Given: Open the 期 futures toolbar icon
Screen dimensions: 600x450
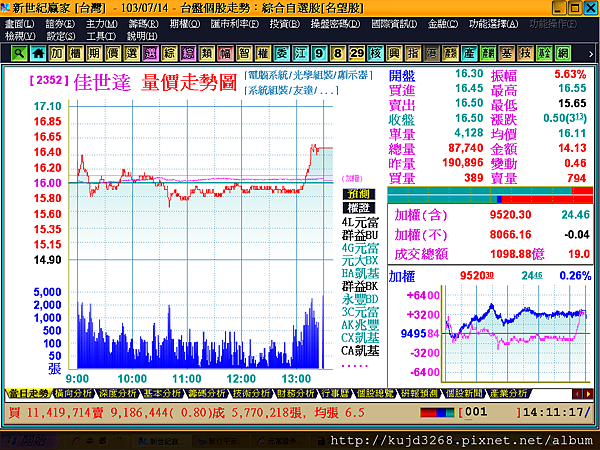Looking at the screenshot, I should [x=94, y=53].
